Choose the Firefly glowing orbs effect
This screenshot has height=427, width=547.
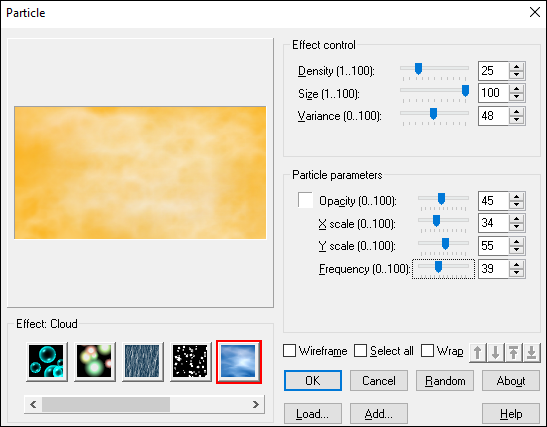[95, 361]
